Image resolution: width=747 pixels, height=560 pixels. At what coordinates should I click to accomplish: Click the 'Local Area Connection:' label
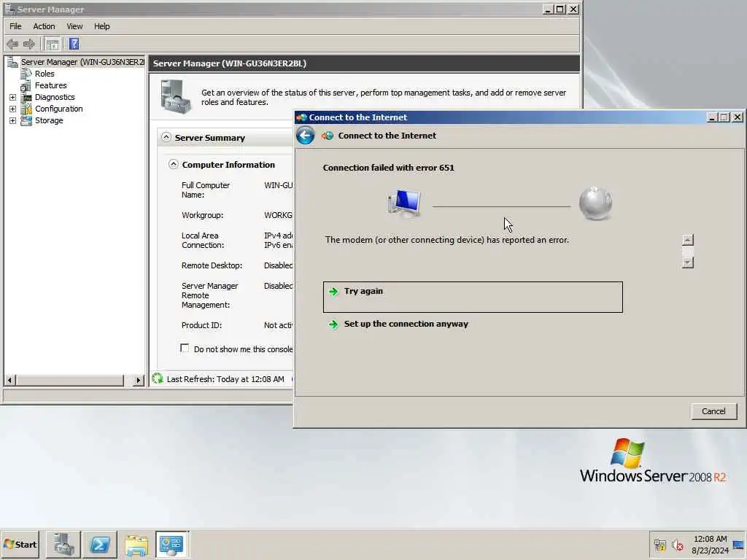point(203,241)
